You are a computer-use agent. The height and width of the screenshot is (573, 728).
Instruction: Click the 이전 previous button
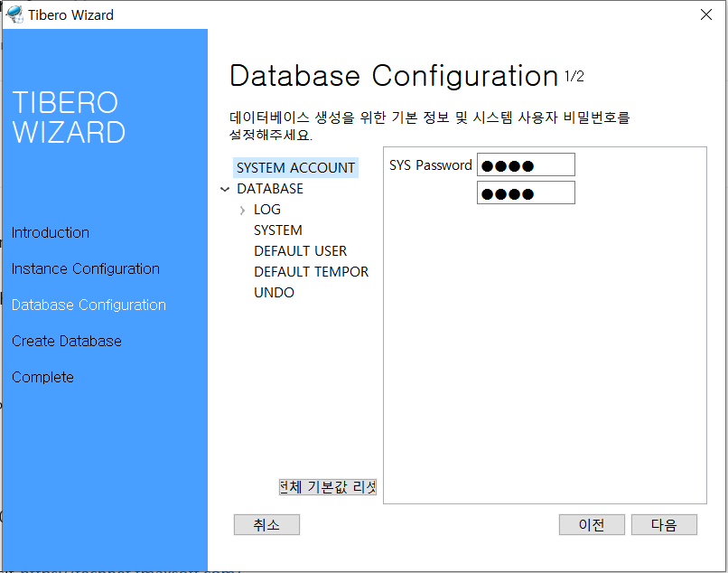coord(592,525)
